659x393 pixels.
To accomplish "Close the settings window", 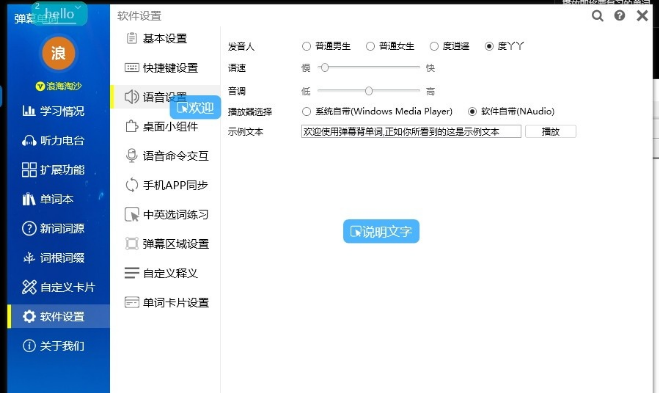I will tap(642, 16).
